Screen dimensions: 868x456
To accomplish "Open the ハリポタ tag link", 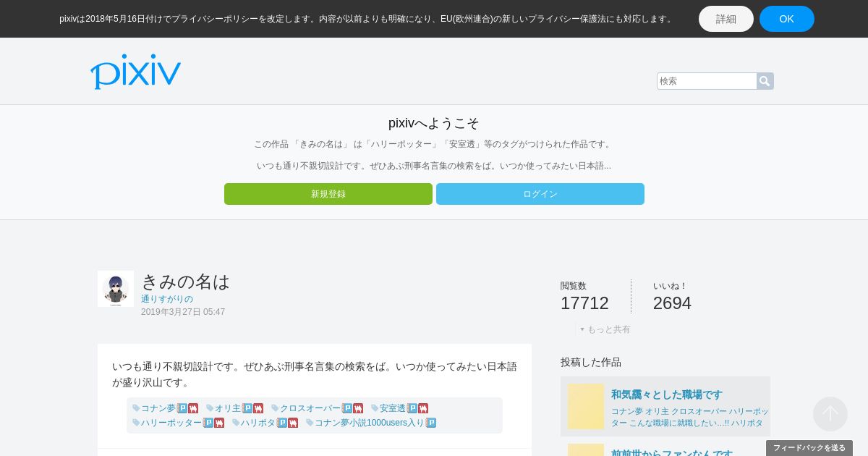I will (x=258, y=423).
